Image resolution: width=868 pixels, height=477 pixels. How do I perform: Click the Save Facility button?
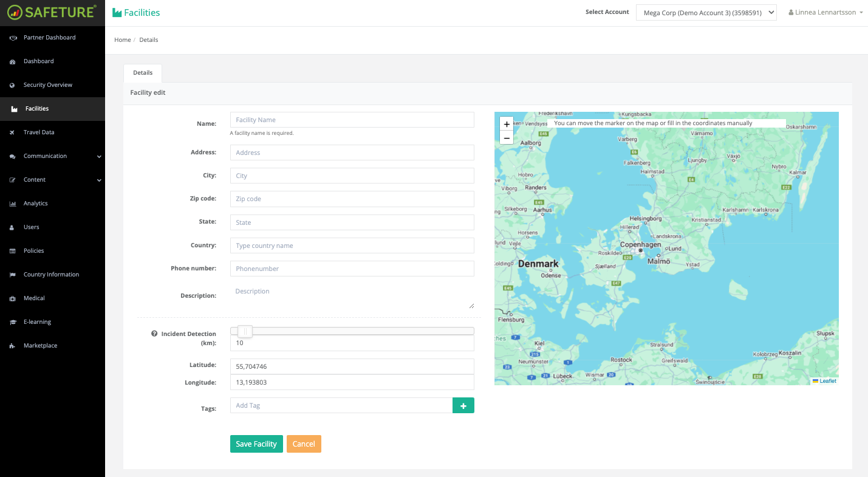[x=256, y=444]
